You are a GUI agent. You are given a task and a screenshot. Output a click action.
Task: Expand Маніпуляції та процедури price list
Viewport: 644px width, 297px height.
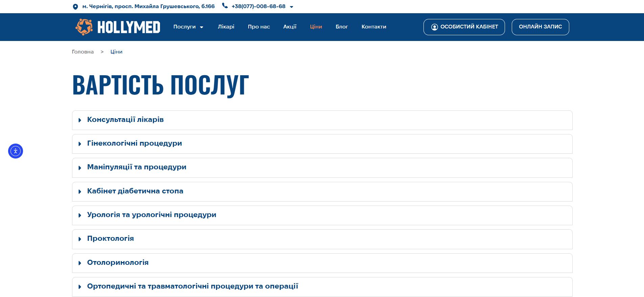point(137,167)
